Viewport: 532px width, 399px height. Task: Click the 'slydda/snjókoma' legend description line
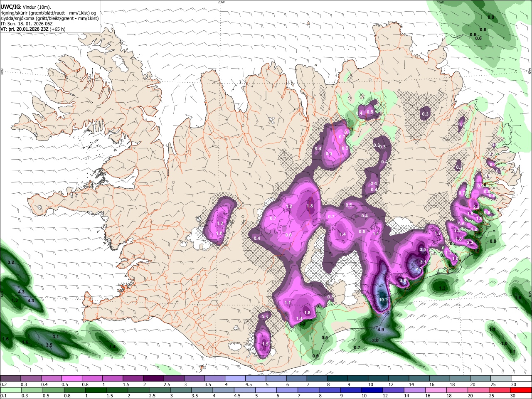point(50,18)
